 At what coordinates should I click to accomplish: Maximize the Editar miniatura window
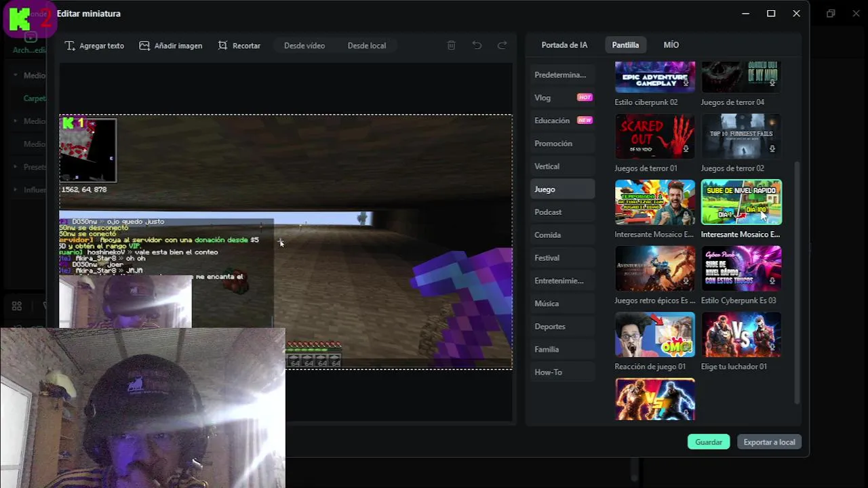771,14
